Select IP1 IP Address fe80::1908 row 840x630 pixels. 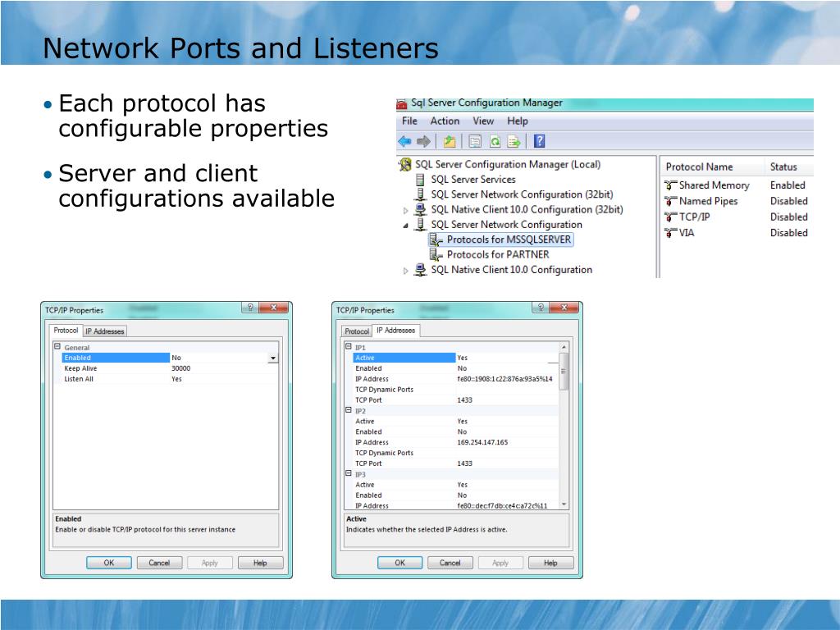pyautogui.click(x=455, y=379)
